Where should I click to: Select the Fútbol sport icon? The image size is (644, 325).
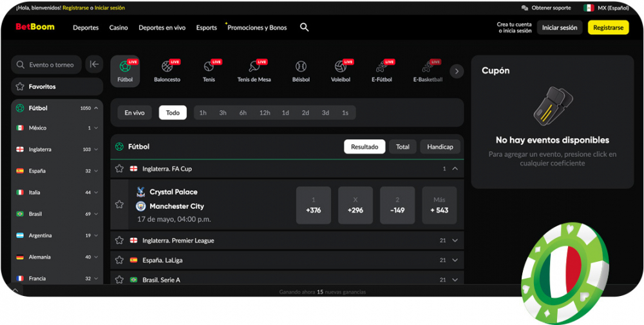point(126,71)
